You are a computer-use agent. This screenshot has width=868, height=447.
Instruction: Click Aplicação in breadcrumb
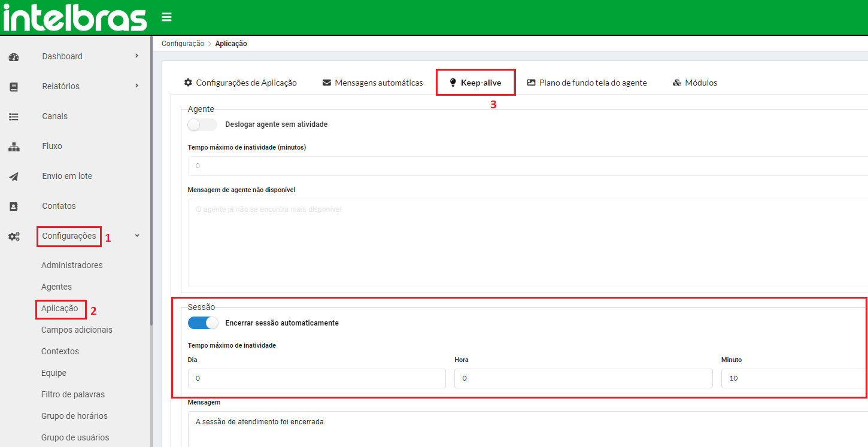point(231,44)
